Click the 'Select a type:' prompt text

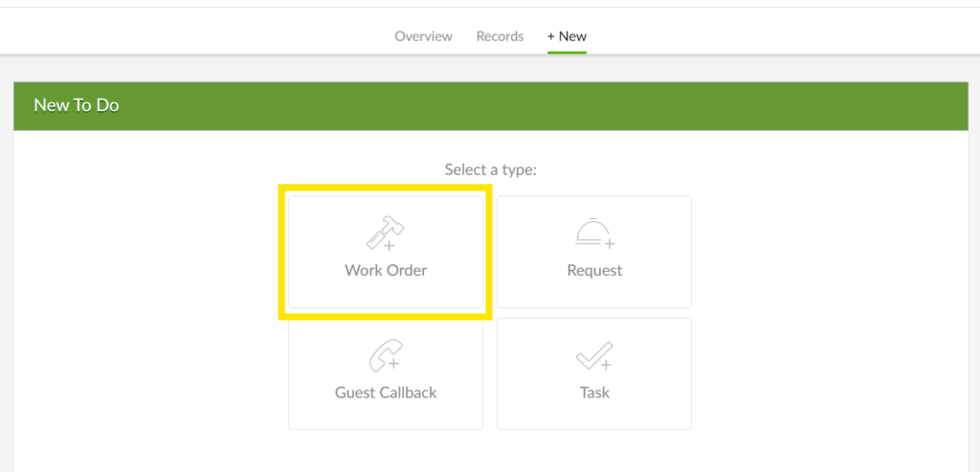(x=490, y=169)
